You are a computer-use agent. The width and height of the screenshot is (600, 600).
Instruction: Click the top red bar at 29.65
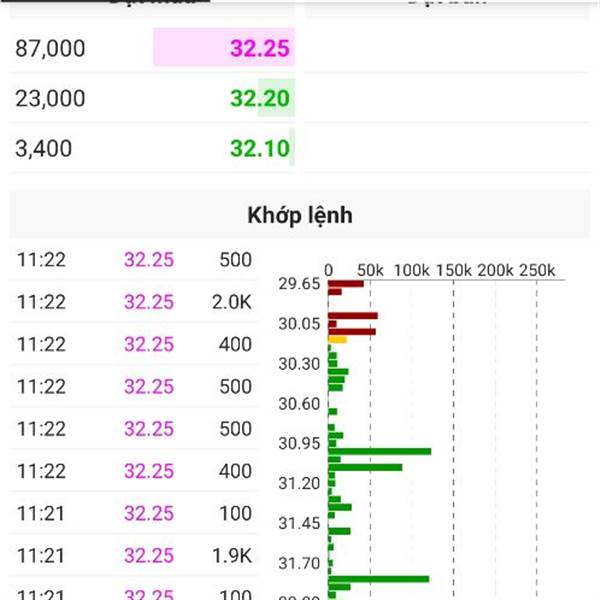(x=346, y=284)
